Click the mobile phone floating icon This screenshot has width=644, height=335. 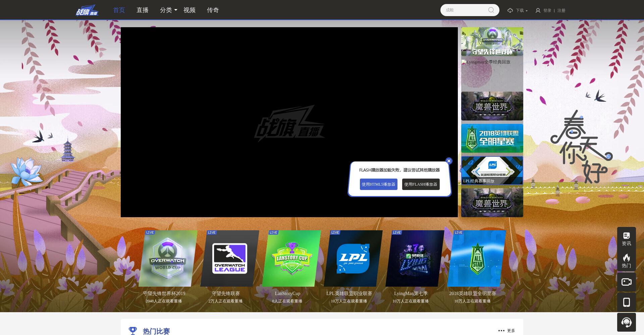pyautogui.click(x=626, y=302)
